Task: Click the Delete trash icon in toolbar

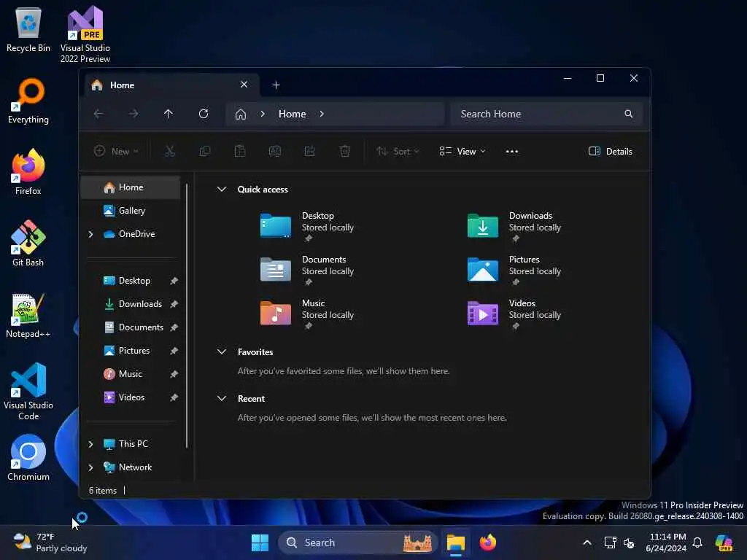Action: tap(345, 152)
